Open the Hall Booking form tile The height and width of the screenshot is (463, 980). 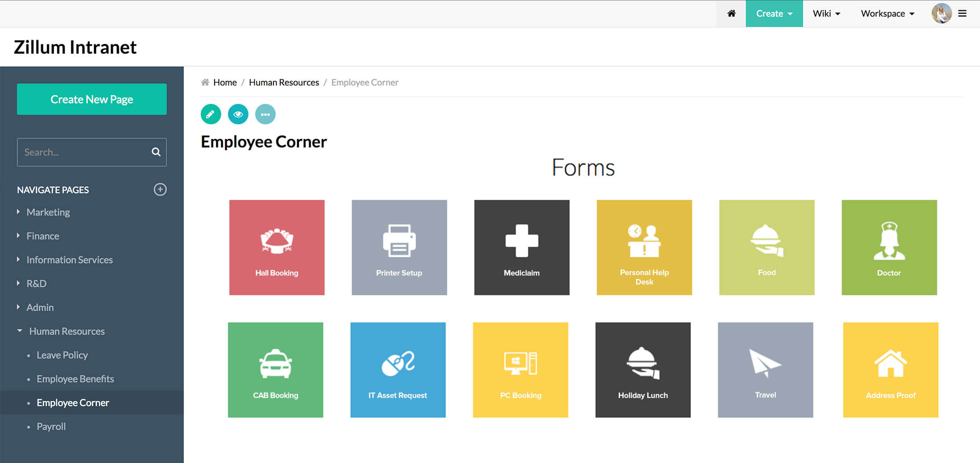[x=277, y=248]
